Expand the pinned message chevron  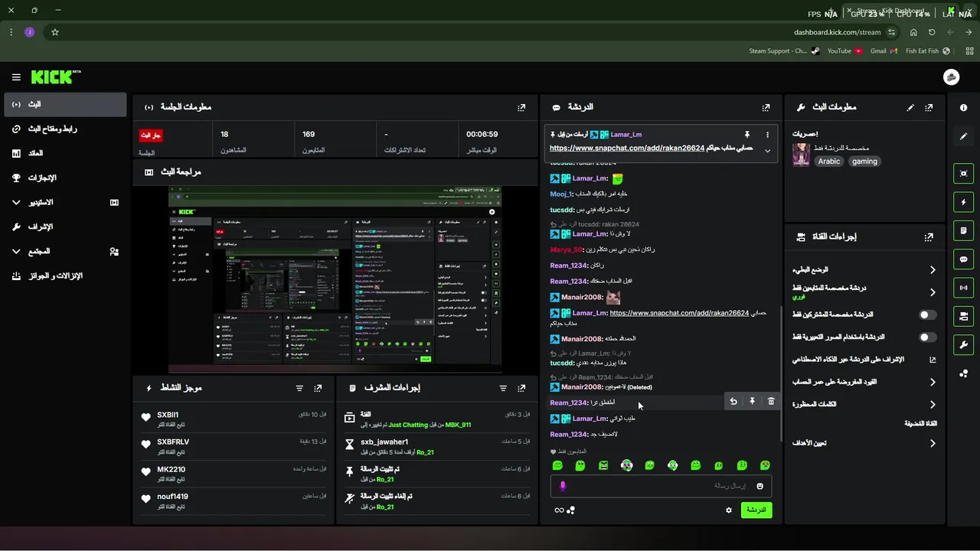767,151
